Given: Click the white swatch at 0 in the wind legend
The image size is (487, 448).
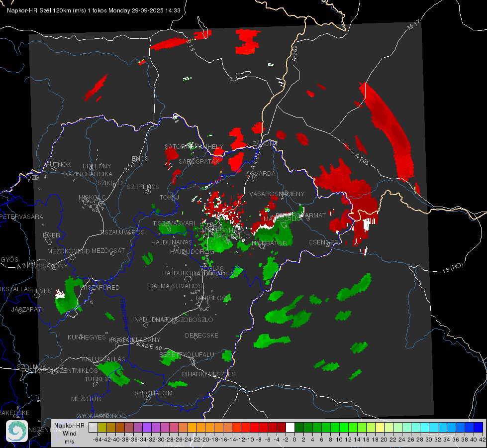Looking at the screenshot, I should [290, 428].
